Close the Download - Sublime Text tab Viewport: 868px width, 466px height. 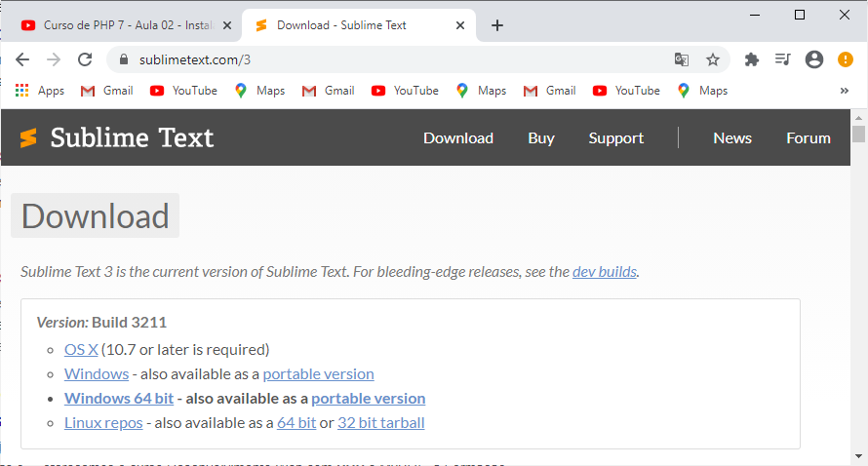pos(460,25)
